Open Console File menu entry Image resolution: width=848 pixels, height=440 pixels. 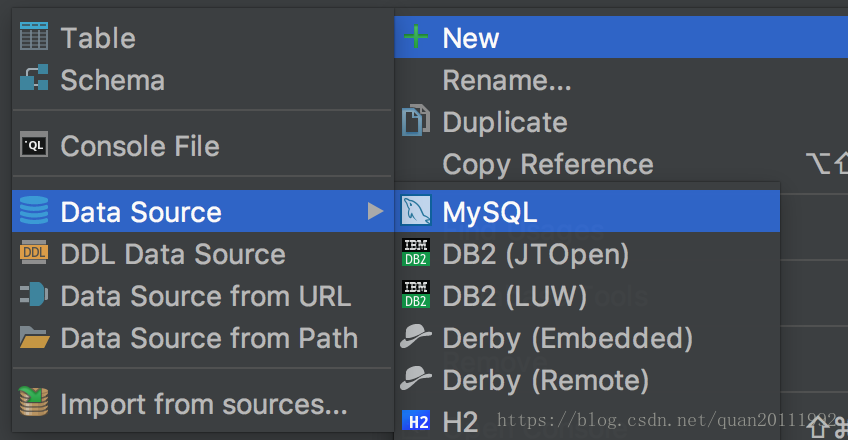(203, 145)
